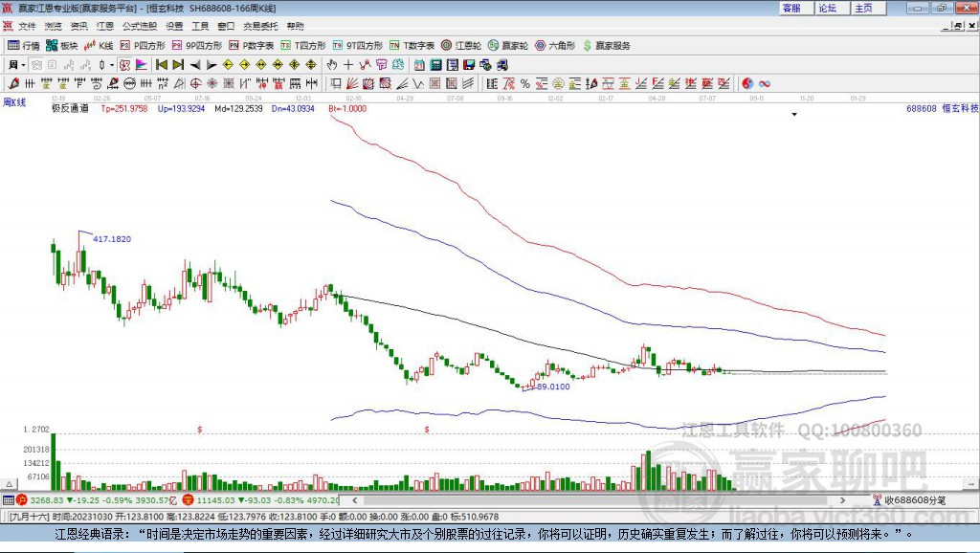Select the percent % line tool
980x553 pixels.
(x=525, y=84)
